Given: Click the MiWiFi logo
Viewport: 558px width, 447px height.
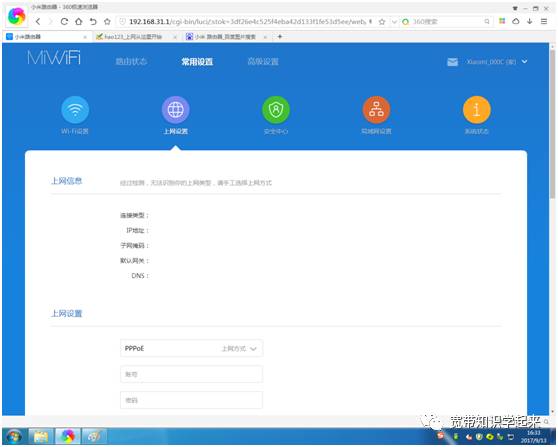Looking at the screenshot, I should coord(54,57).
